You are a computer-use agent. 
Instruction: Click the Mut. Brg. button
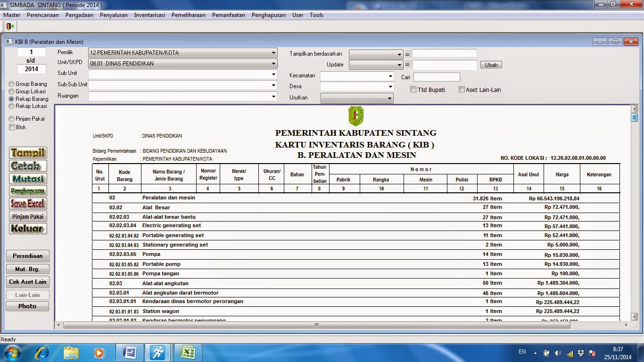click(28, 269)
